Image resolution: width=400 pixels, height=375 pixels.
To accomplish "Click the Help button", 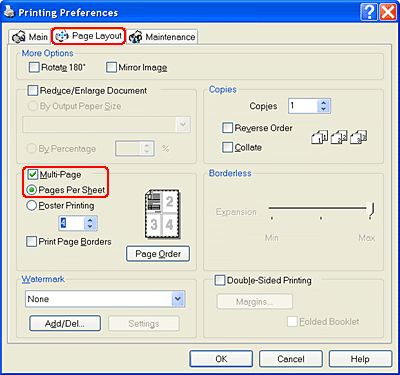I will tap(360, 359).
